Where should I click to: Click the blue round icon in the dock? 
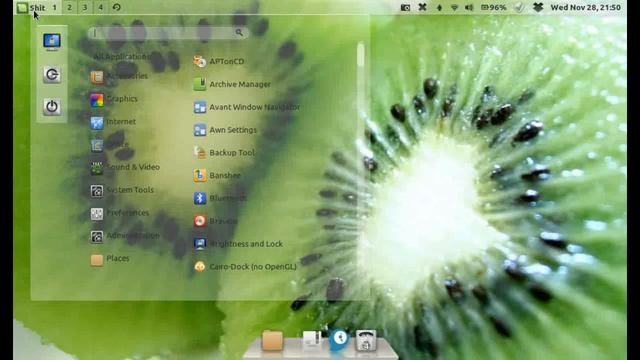click(x=340, y=340)
